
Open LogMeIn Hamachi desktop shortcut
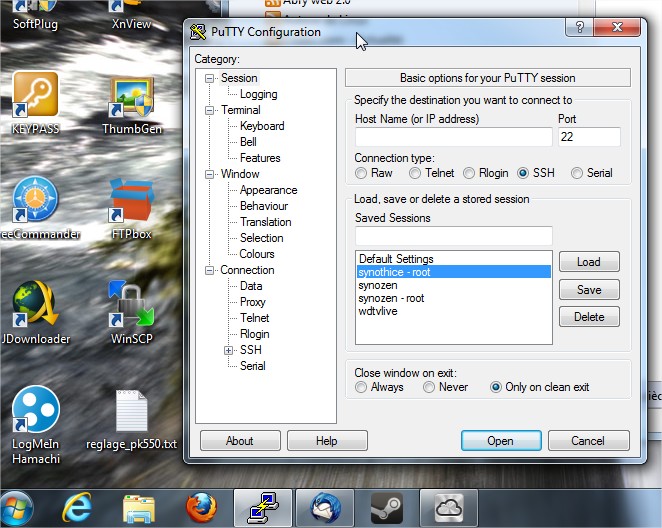(35, 412)
